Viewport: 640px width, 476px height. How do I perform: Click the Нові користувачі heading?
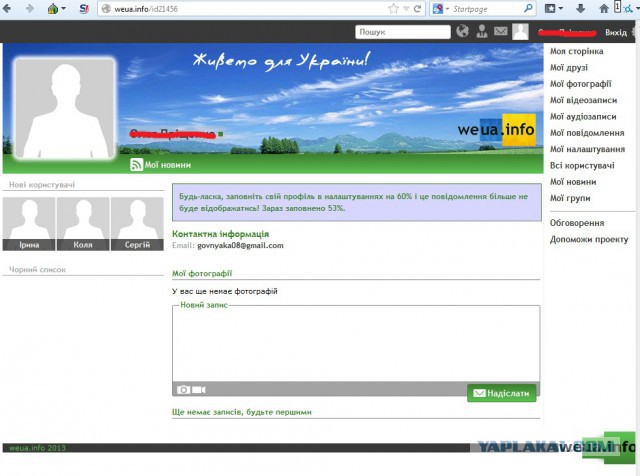[x=42, y=185]
